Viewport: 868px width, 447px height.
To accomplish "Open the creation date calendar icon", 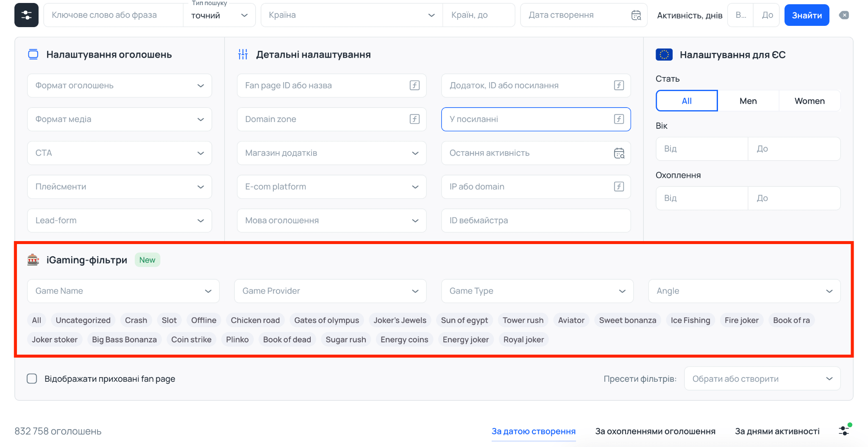I will pyautogui.click(x=636, y=15).
